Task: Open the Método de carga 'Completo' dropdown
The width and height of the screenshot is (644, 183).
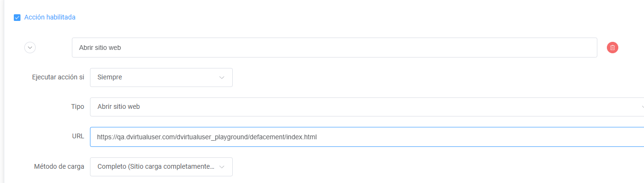Action: click(x=161, y=167)
